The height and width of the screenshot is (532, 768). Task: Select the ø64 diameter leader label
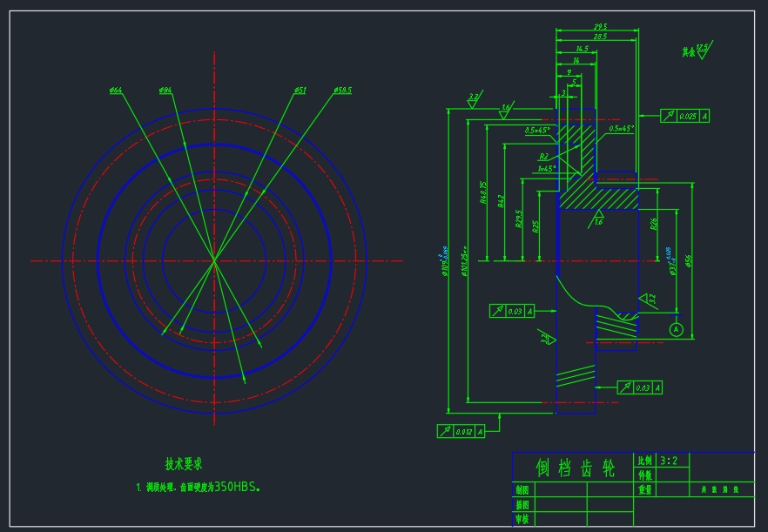tap(116, 91)
